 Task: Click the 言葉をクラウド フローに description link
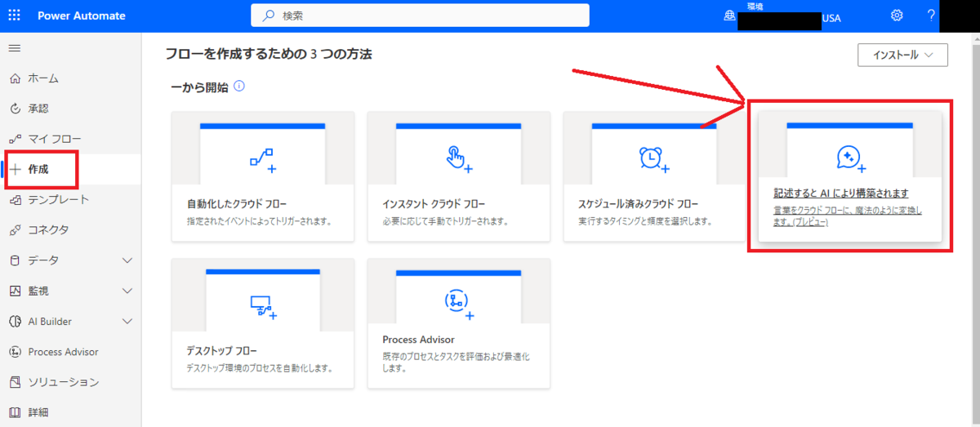849,216
